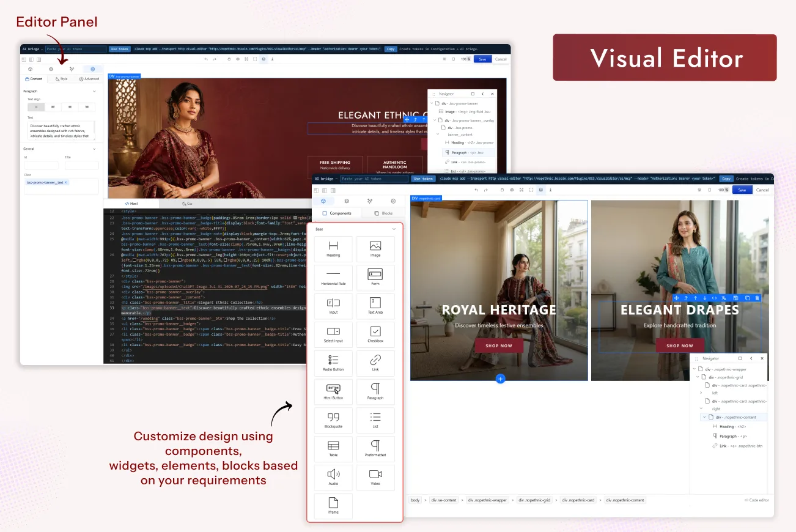The image size is (796, 532).
Task: Open the Style tab in back editor
Action: 62,79
